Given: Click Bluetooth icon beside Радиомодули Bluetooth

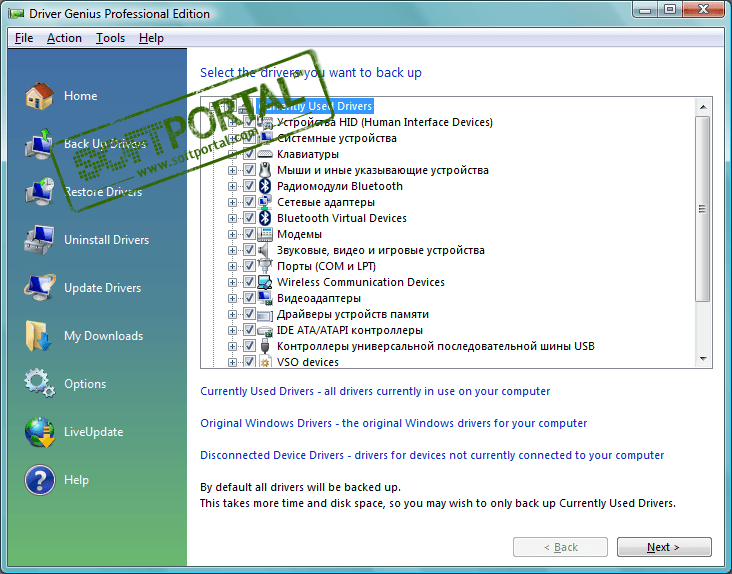Looking at the screenshot, I should [265, 186].
